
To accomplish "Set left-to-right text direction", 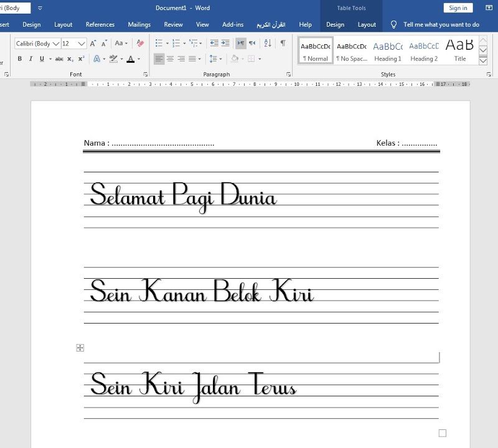I will (x=241, y=43).
